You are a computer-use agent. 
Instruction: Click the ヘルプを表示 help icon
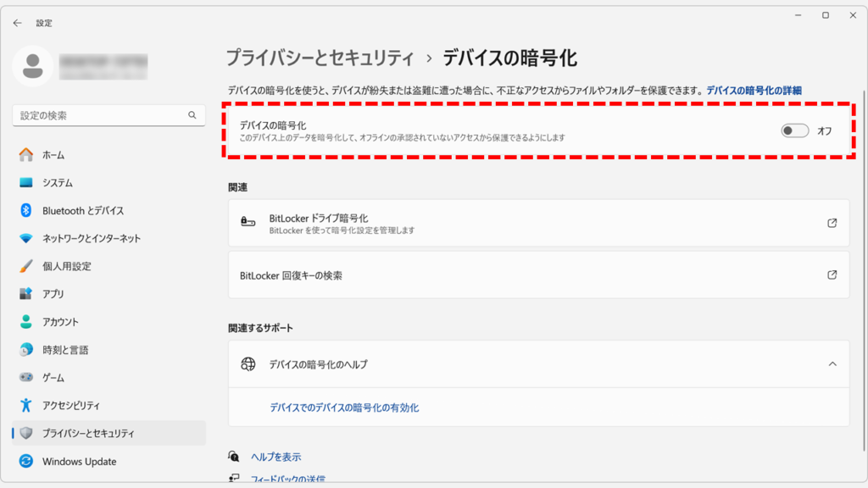coord(234,457)
